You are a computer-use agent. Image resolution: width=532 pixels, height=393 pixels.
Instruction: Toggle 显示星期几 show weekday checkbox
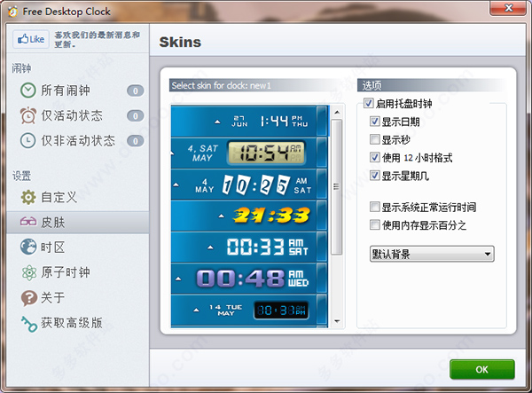[374, 176]
